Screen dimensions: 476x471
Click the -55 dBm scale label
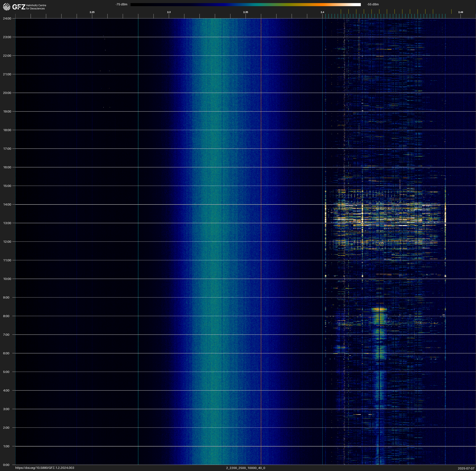(373, 4)
